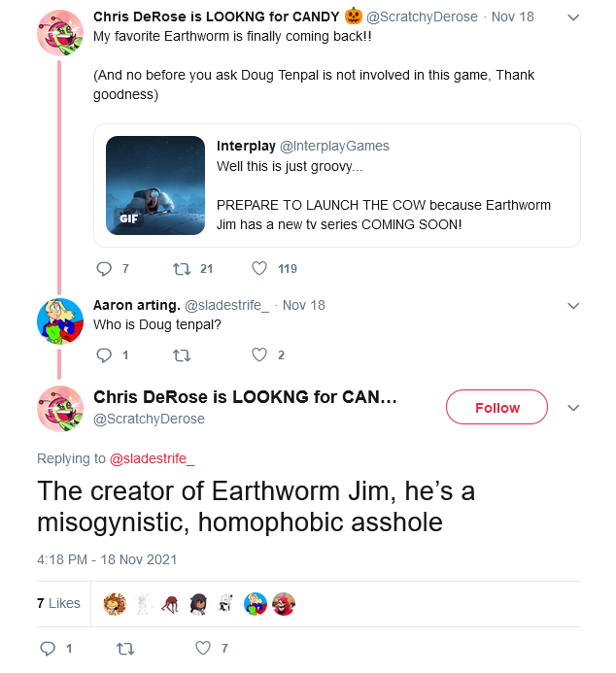
Task: View the 7 Likes list
Action: [x=59, y=603]
